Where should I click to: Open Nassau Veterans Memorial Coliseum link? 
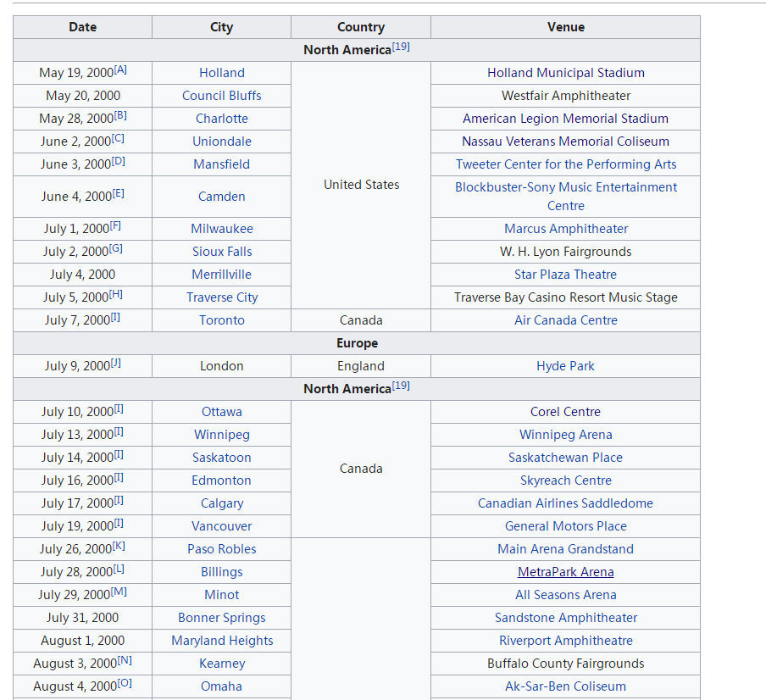566,142
